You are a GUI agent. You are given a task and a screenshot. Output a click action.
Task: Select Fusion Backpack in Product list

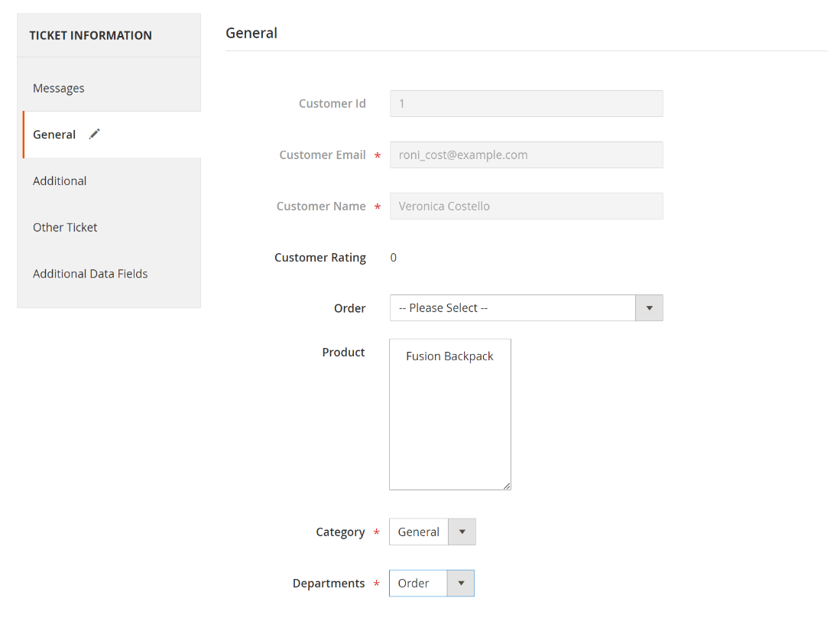click(x=449, y=356)
